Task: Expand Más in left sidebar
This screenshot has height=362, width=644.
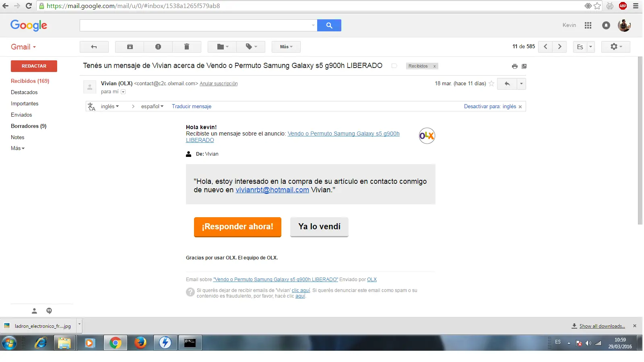Action: pos(18,148)
